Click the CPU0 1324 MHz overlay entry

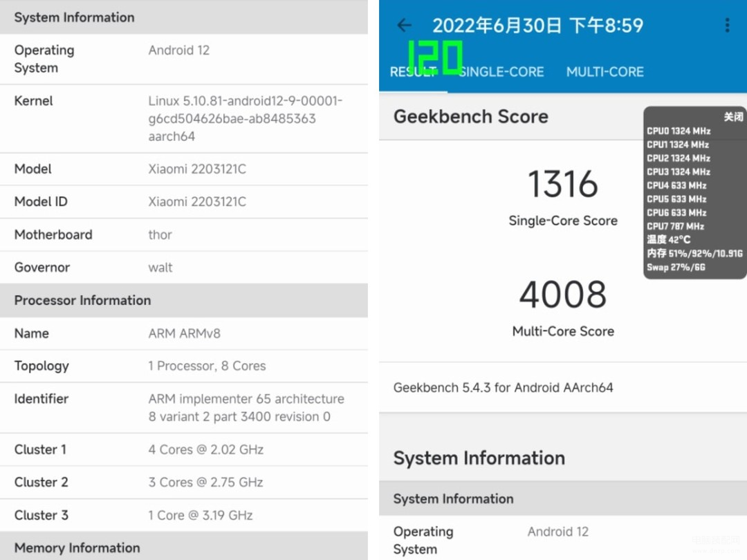pyautogui.click(x=679, y=131)
